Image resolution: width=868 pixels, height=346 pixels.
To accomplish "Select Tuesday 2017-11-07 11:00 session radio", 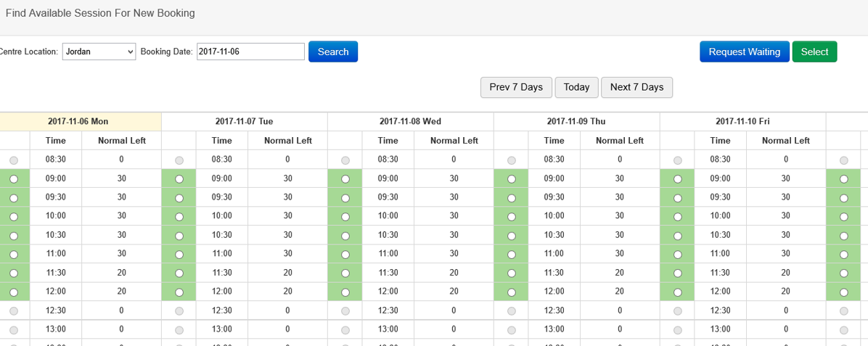I will coord(179,254).
